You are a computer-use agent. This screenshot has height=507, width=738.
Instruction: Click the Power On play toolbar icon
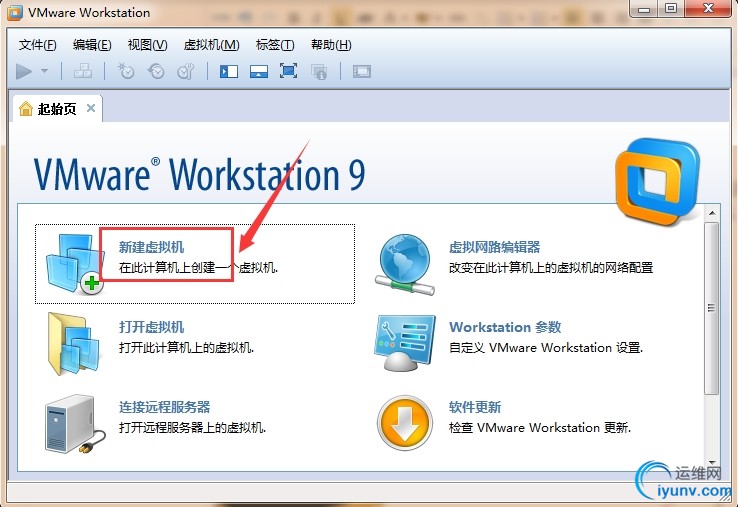click(x=24, y=72)
